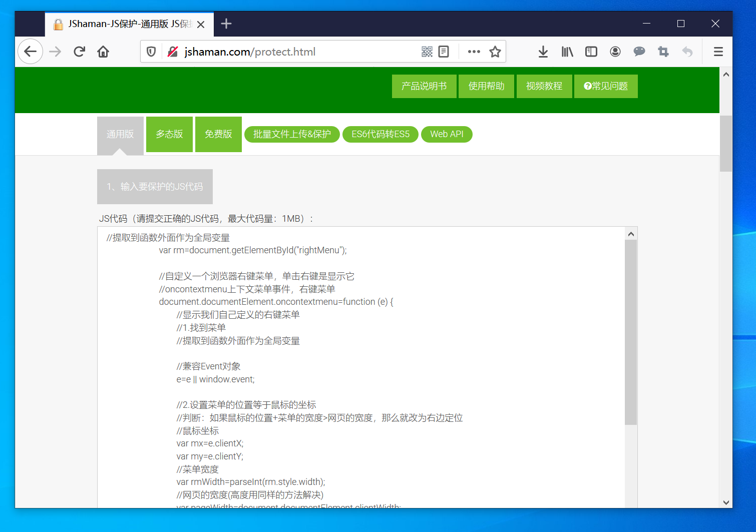The height and width of the screenshot is (532, 756).
Task: Open the Firefox home page
Action: coord(103,52)
